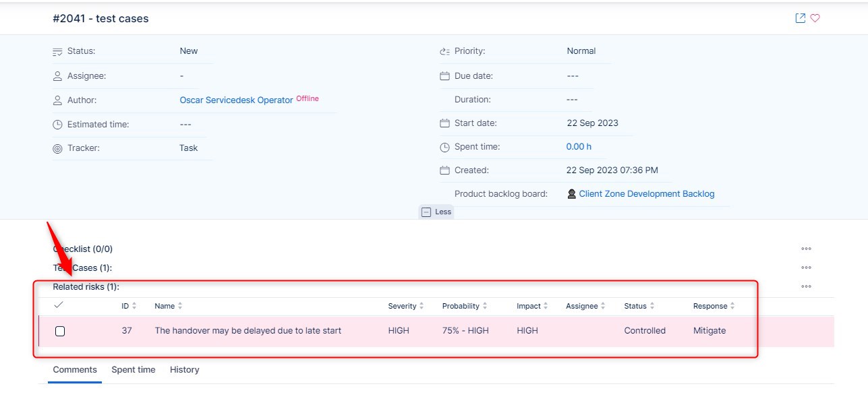Click the Tracker target icon

pos(57,148)
